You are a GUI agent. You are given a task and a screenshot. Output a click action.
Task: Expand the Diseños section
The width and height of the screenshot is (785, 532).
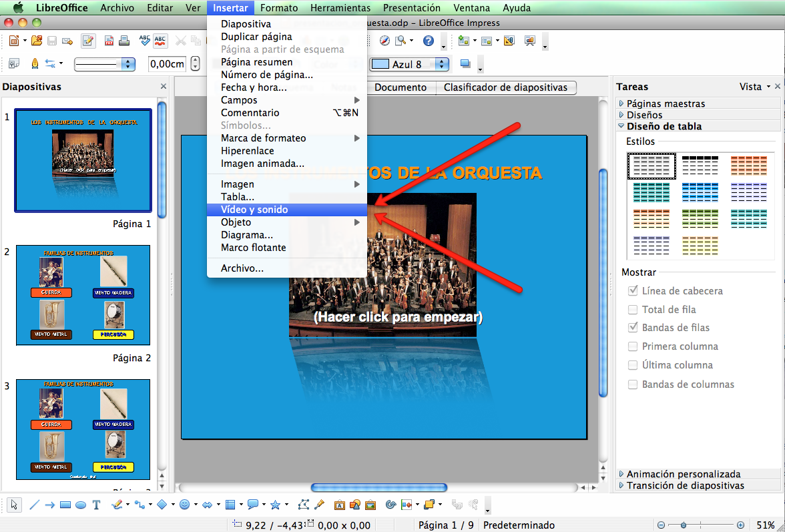tap(698, 115)
